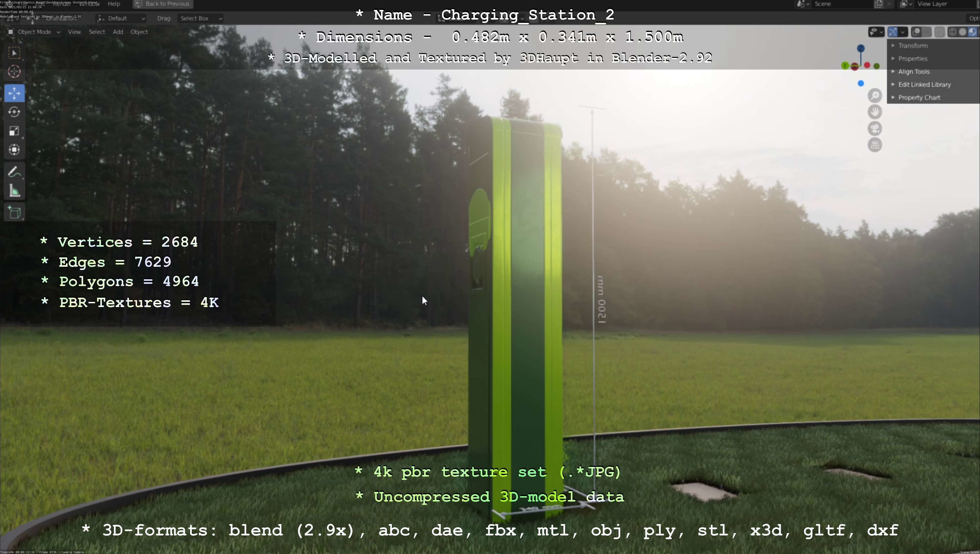Select the Move tool in toolbar
This screenshot has height=554, width=980.
tap(14, 93)
